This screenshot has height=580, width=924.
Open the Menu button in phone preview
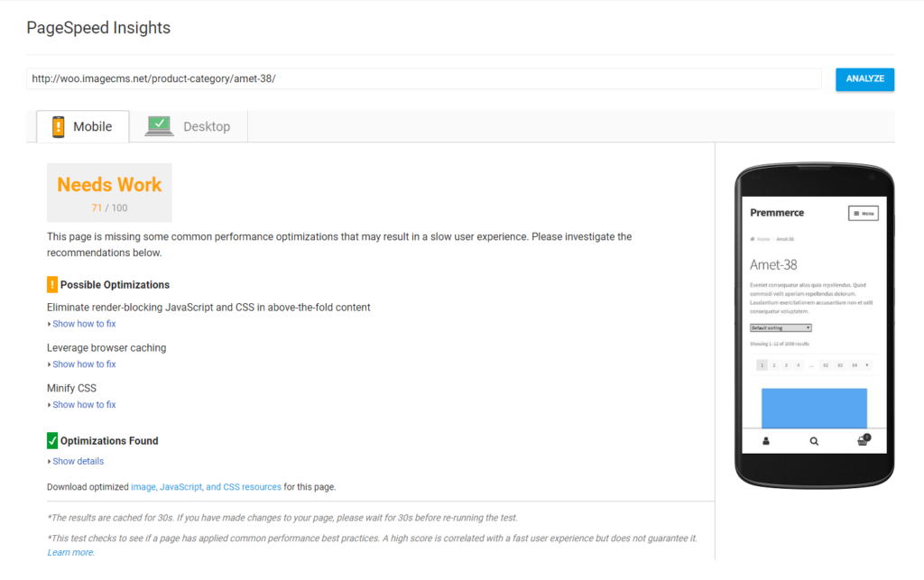(x=864, y=213)
